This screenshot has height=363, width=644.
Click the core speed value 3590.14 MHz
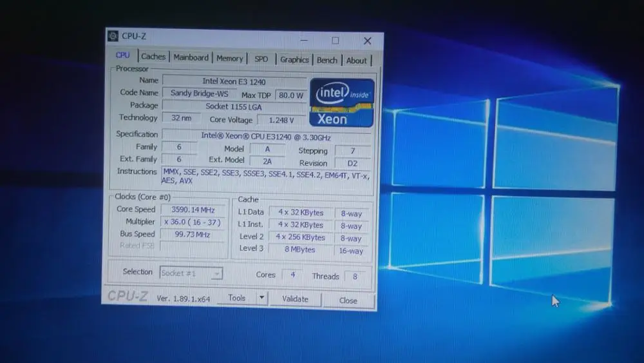pos(193,210)
